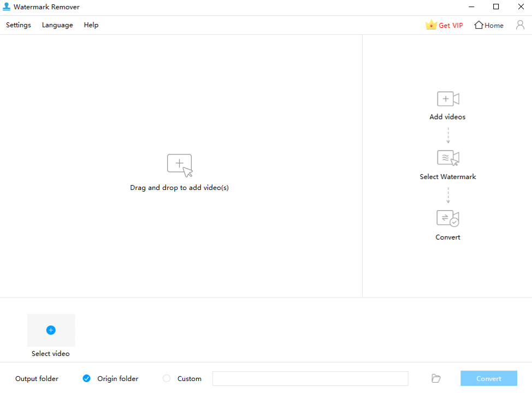Viewport: 532px width, 393px height.
Task: Open the Help menu
Action: 91,25
